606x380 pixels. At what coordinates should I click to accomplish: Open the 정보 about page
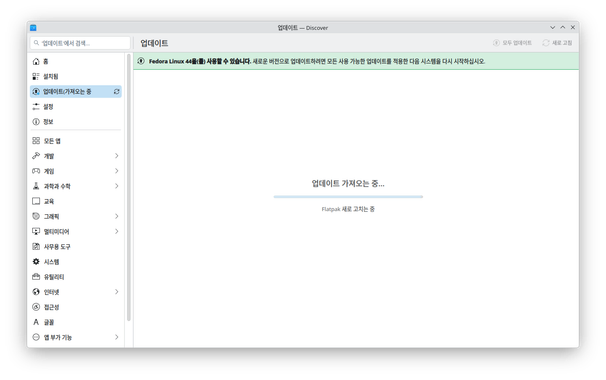tap(76, 122)
